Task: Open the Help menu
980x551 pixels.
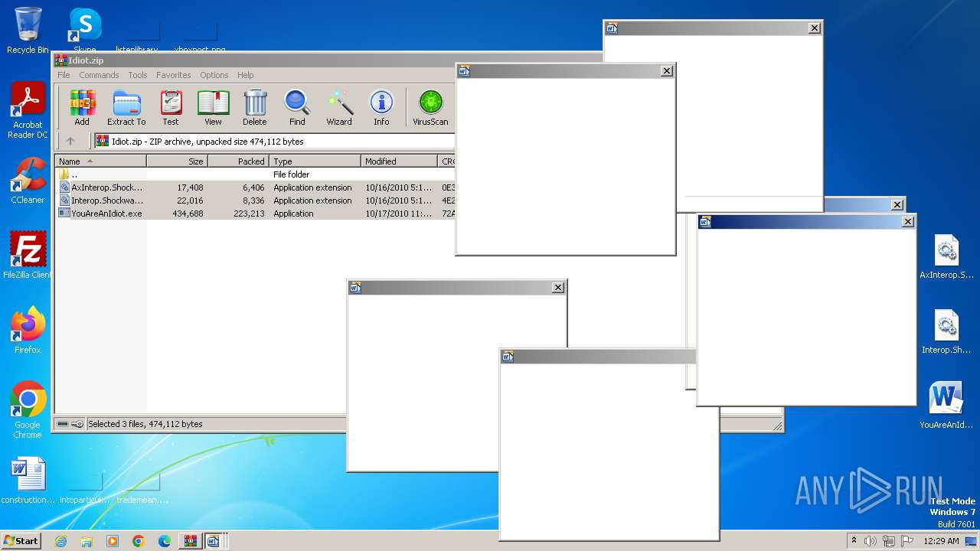Action: (245, 75)
